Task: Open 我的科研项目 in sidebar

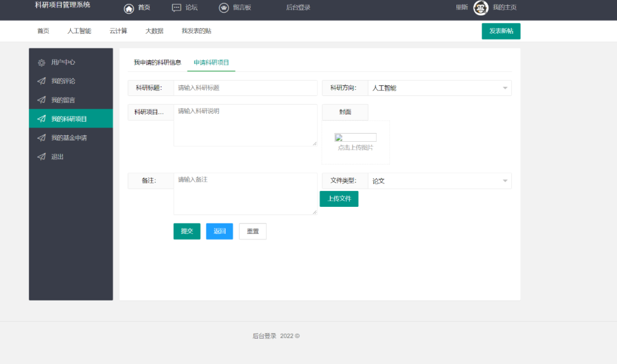Action: pos(71,119)
